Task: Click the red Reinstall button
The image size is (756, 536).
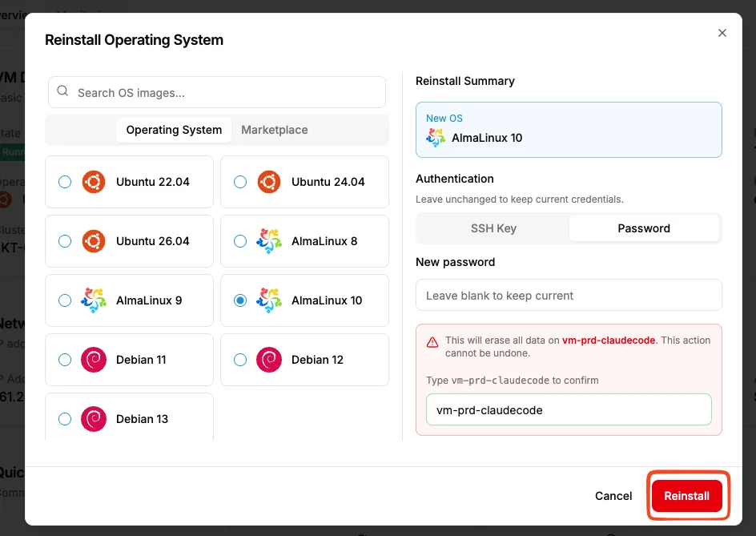Action: 686,496
